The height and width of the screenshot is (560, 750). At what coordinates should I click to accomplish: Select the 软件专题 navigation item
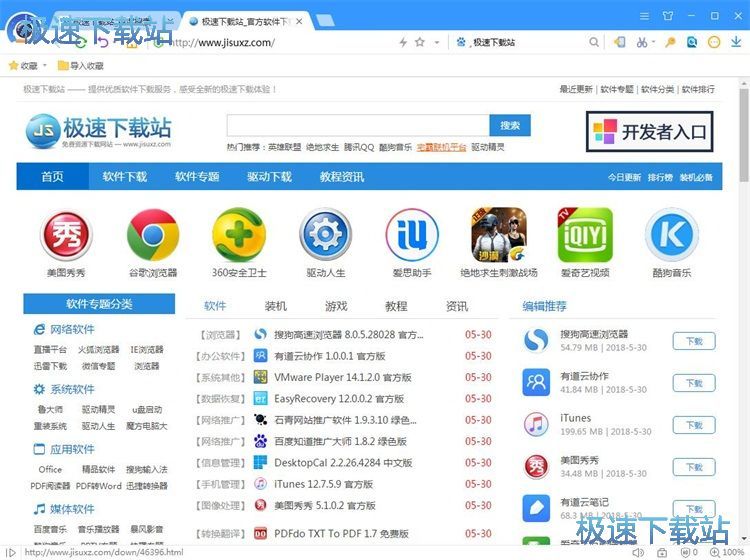[x=197, y=176]
